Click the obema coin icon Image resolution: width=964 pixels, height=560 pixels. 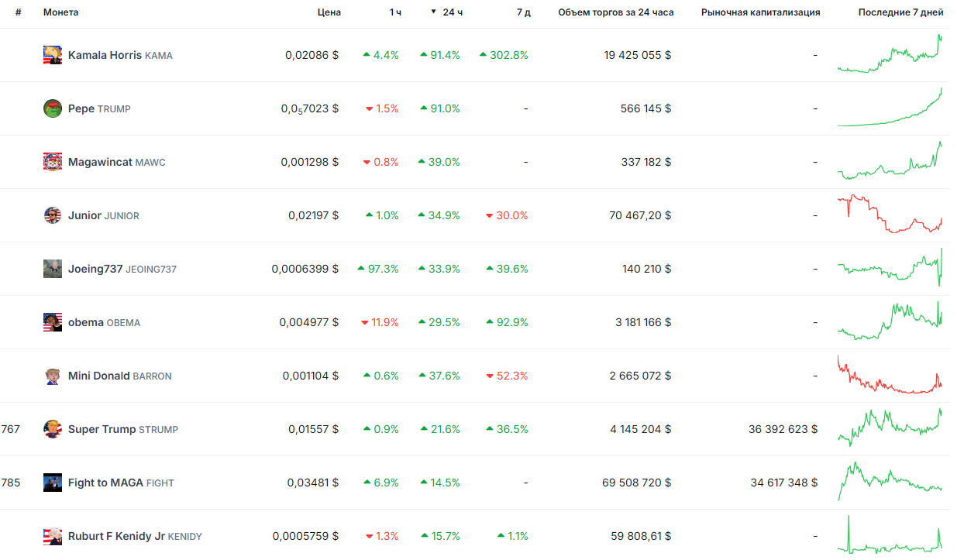coord(53,322)
